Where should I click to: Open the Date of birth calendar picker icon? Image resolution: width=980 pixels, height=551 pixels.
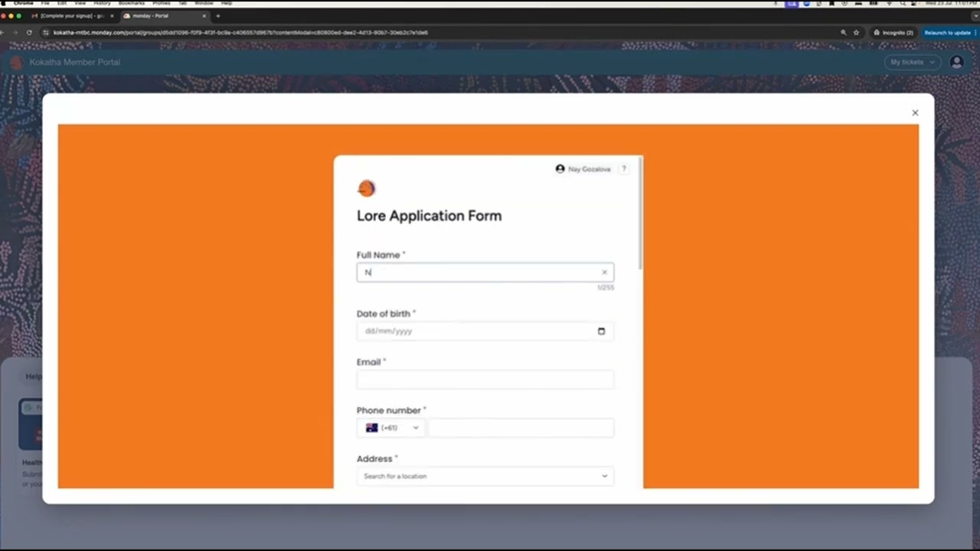(x=601, y=331)
